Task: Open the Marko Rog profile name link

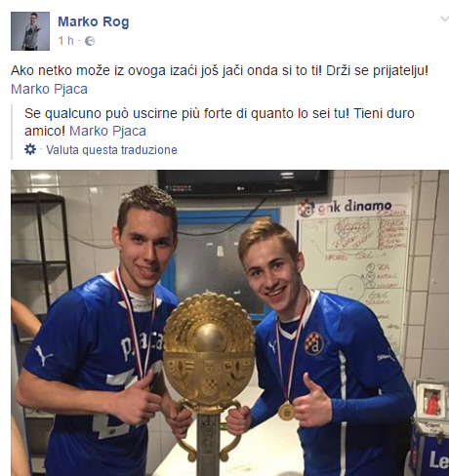Action: click(94, 22)
